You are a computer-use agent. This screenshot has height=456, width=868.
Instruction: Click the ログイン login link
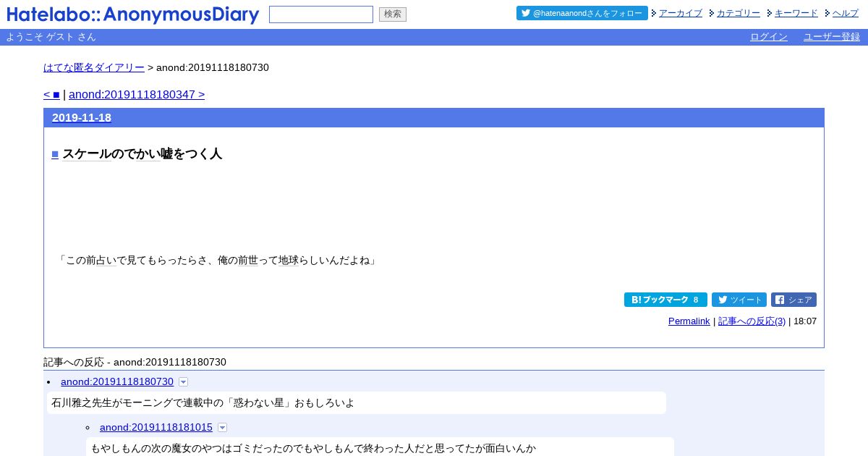[769, 37]
